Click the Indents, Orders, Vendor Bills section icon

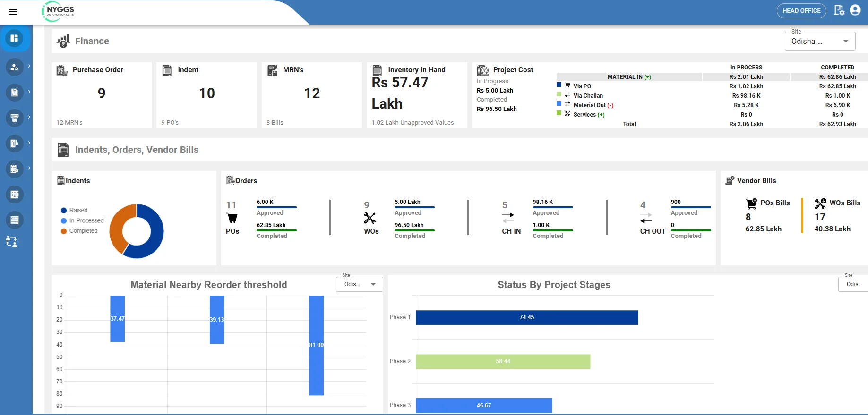click(63, 150)
